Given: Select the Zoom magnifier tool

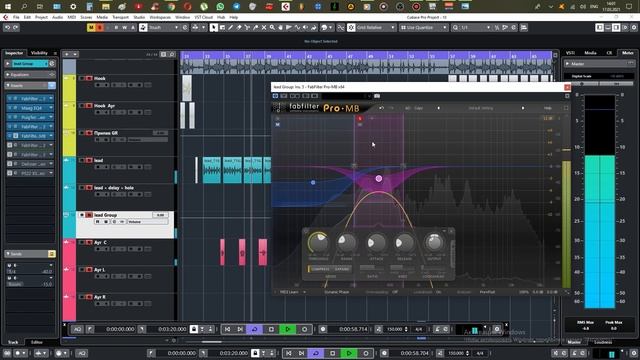Looking at the screenshot, I should pos(272,27).
